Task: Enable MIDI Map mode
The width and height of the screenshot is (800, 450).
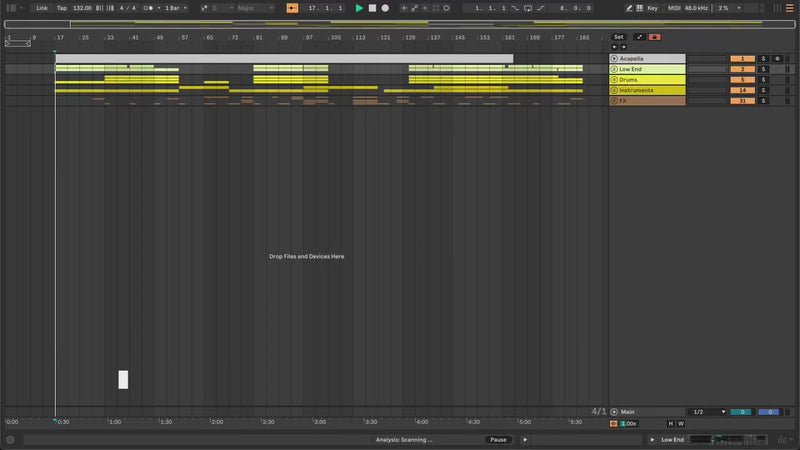Action: click(x=674, y=8)
